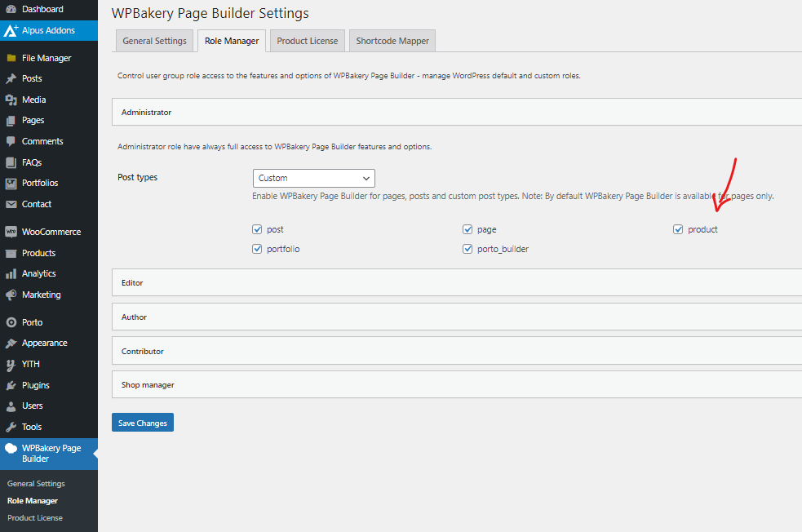Click the Appearance paintbrush icon
Viewport: 802px width, 532px height.
click(11, 344)
